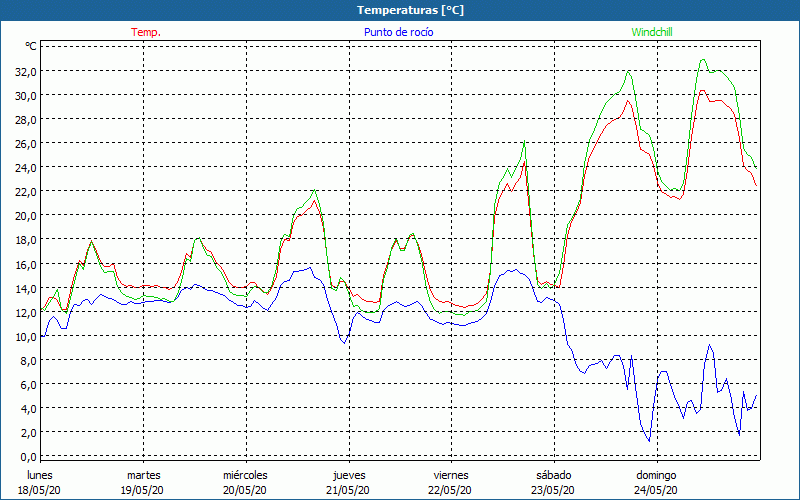Click the 26,0 y-axis value
Viewport: 800px width, 500px height.
[26, 143]
